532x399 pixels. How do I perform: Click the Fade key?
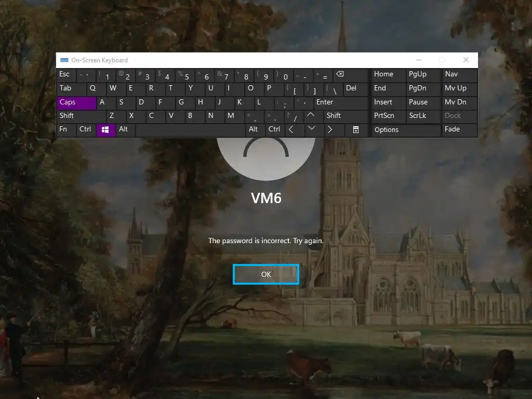coord(459,130)
